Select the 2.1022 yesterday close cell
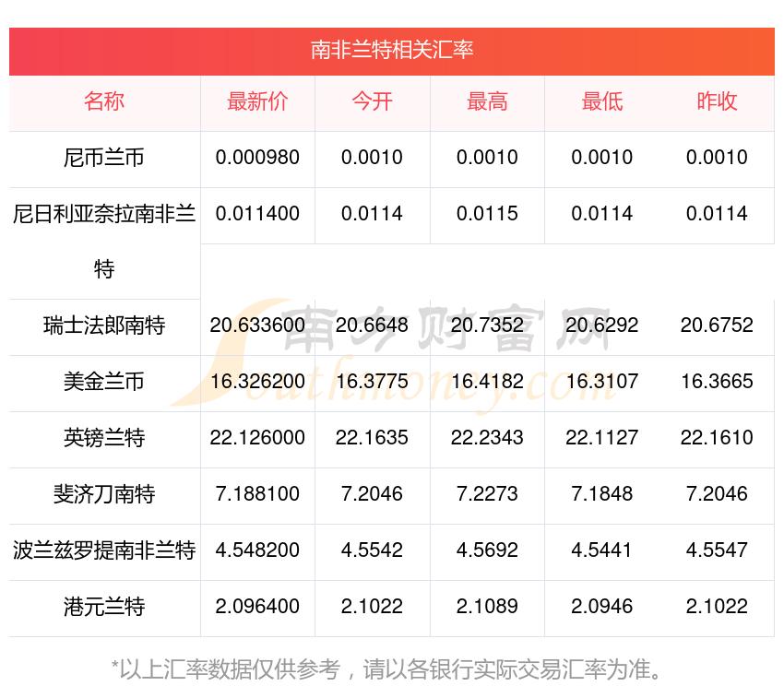The height and width of the screenshot is (698, 784). [715, 608]
